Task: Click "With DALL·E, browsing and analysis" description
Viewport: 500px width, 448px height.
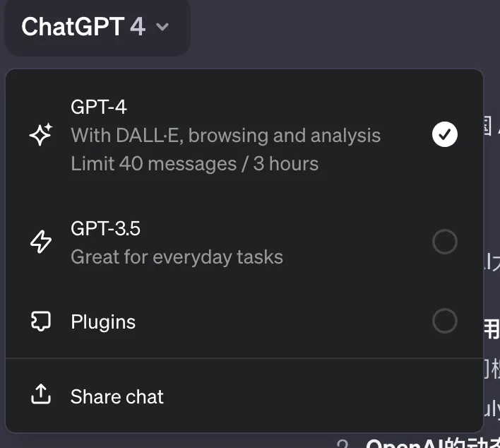Action: pyautogui.click(x=226, y=135)
